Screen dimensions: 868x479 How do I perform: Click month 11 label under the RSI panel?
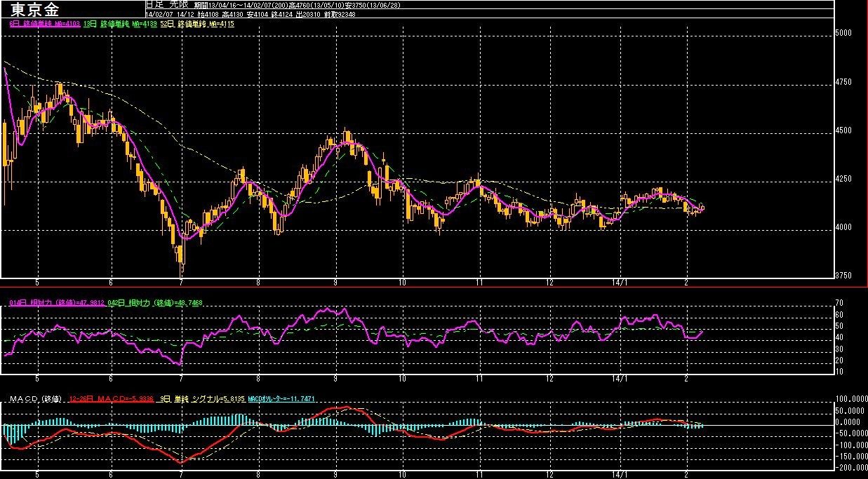[479, 378]
